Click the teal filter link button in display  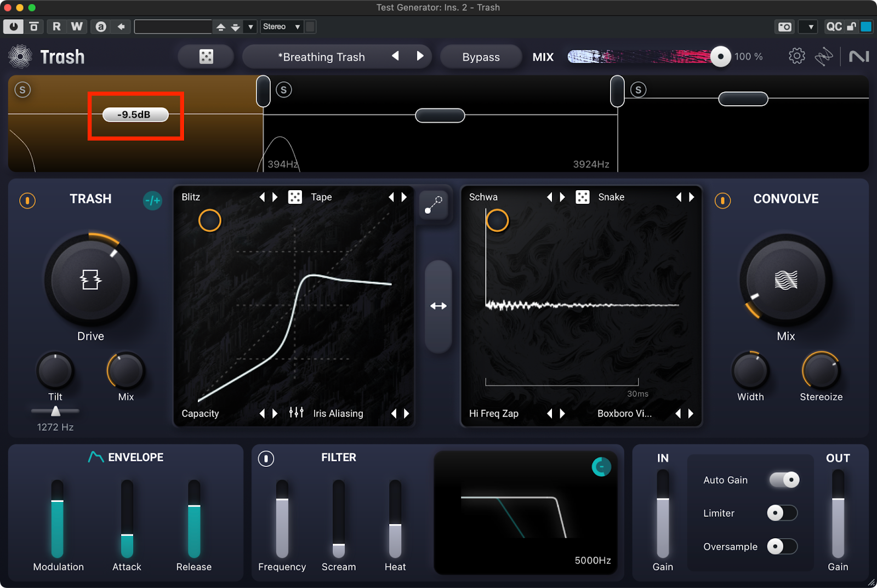click(x=601, y=467)
